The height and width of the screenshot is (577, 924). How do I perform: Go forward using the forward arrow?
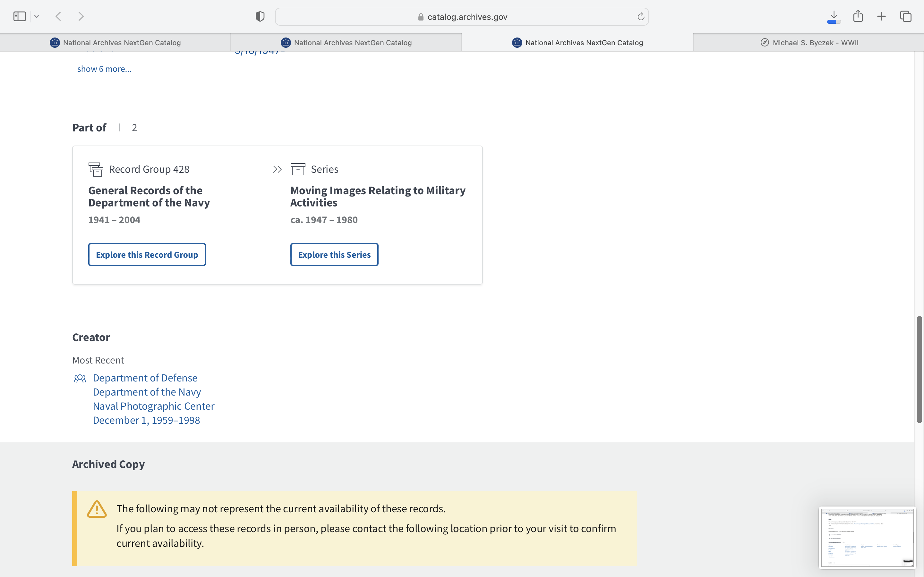(x=81, y=16)
